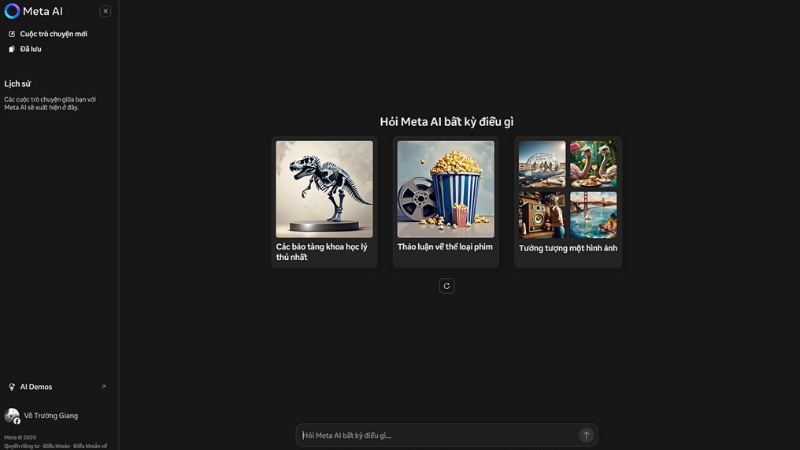This screenshot has height=450, width=800.
Task: Select 'Các bảo tàng khoa học lý thú nhất' suggestion
Action: [x=321, y=252]
